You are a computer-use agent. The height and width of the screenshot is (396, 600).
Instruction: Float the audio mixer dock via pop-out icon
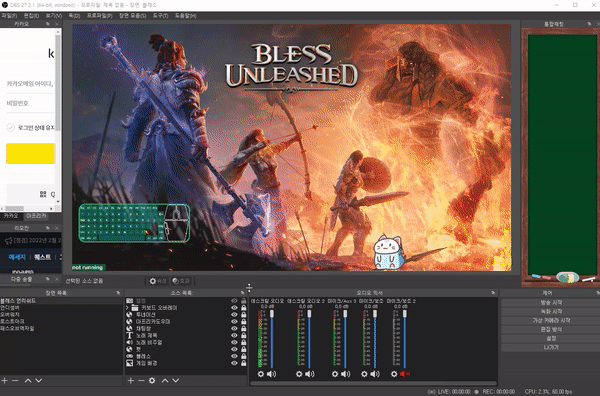[x=493, y=293]
